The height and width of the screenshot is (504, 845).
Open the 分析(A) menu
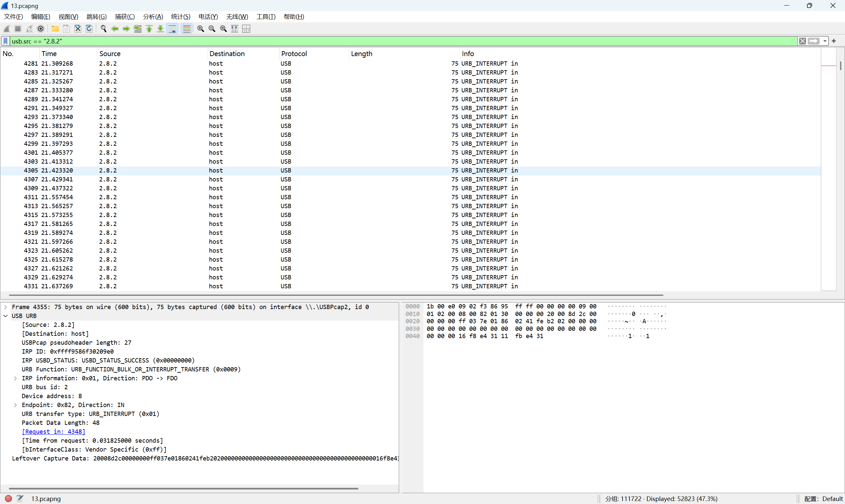153,16
